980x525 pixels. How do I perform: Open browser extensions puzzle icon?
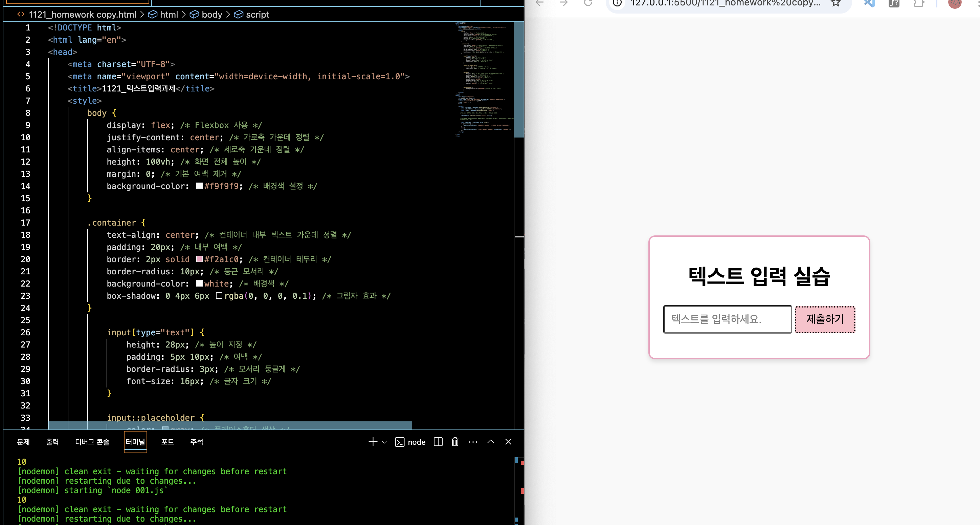pyautogui.click(x=918, y=3)
